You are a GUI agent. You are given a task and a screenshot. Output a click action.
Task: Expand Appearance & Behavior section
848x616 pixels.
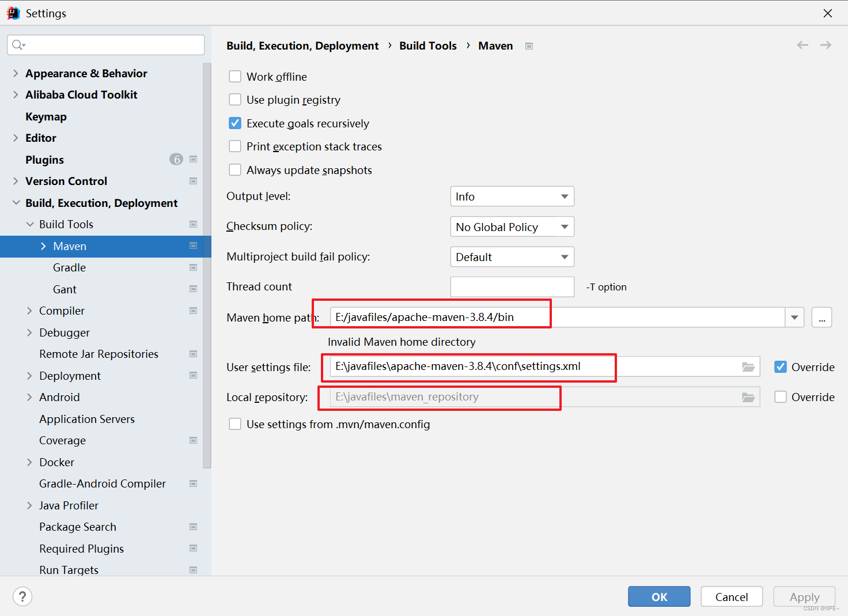pyautogui.click(x=16, y=73)
